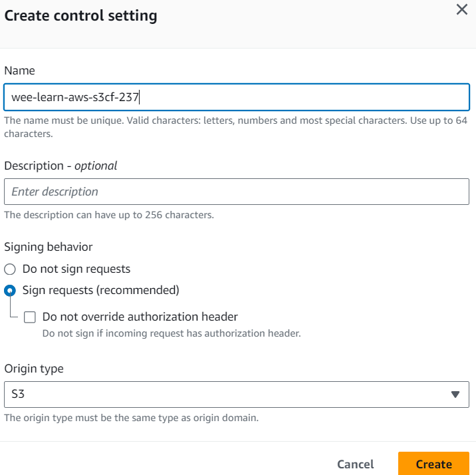The image size is (476, 475).
Task: Click the "Do not sign requests" label text
Action: point(76,269)
